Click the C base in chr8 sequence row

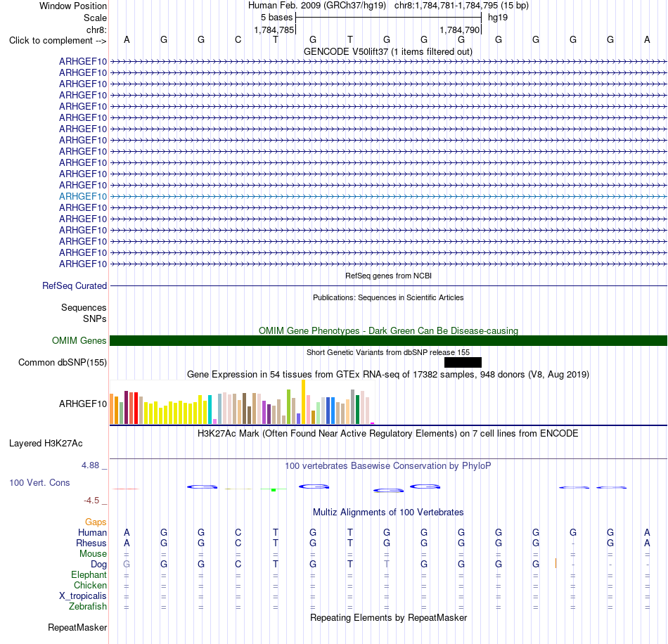[238, 39]
